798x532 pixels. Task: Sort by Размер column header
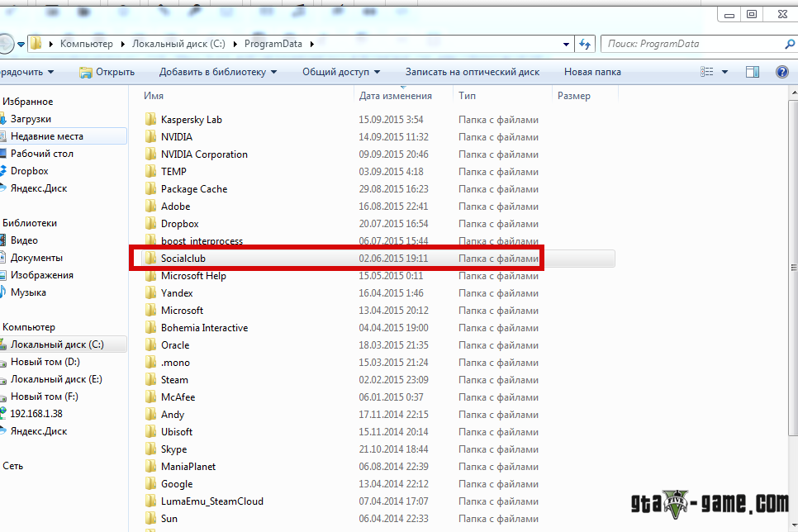[x=574, y=96]
